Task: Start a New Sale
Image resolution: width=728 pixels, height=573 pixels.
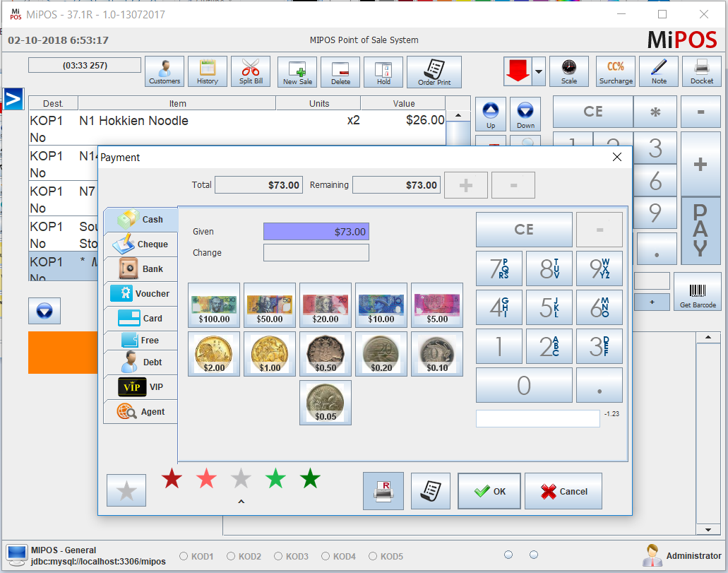Action: (297, 71)
